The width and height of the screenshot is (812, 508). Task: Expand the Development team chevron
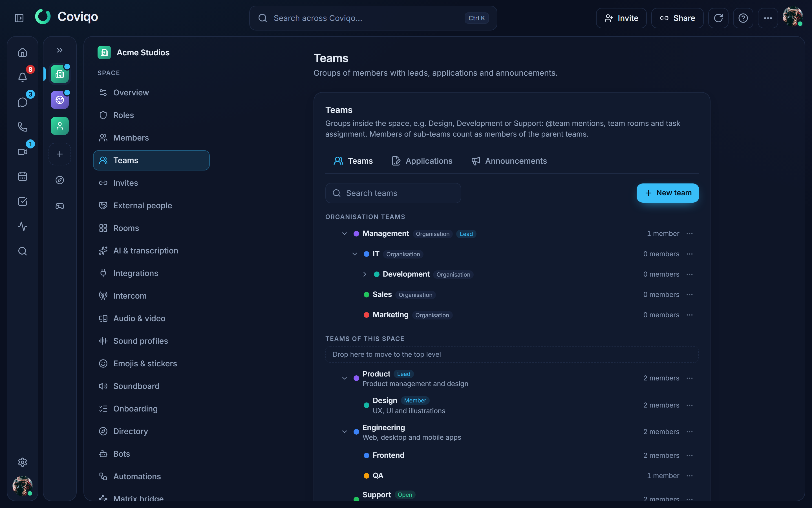point(365,274)
